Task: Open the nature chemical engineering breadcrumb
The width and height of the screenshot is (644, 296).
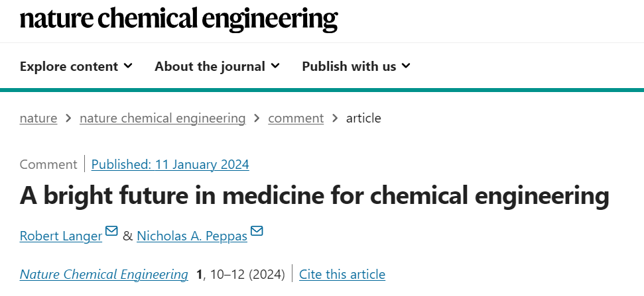Action: [x=162, y=118]
